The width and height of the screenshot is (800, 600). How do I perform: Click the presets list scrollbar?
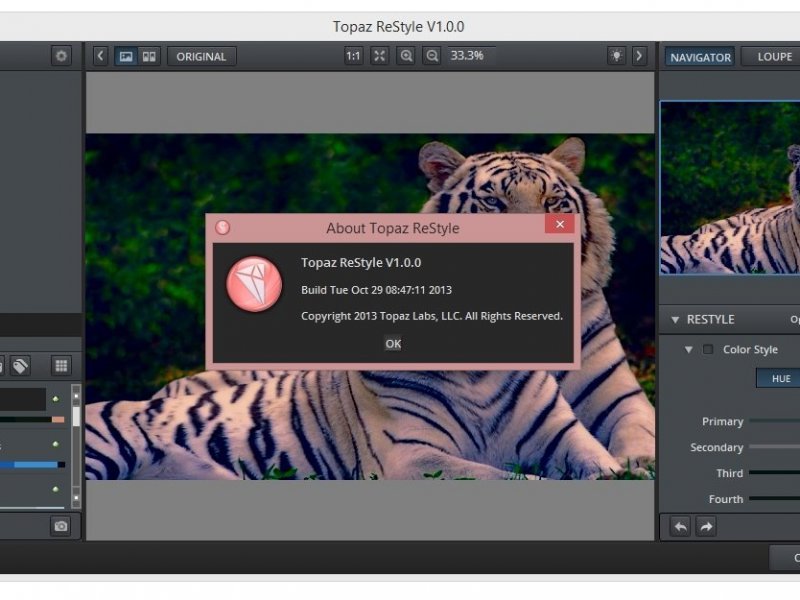click(76, 447)
